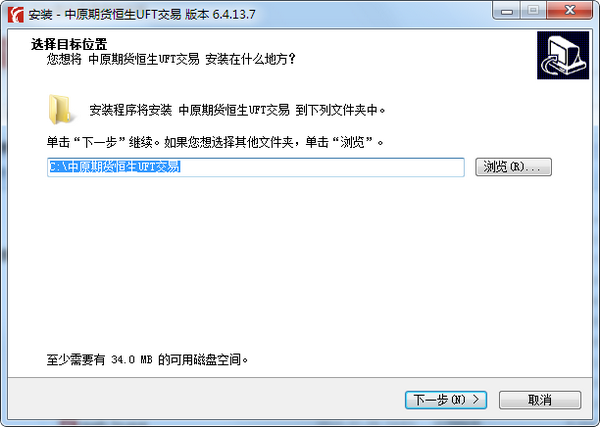Cancel setup with 取消 button
Screen dimensions: 600x427
pyautogui.click(x=540, y=400)
